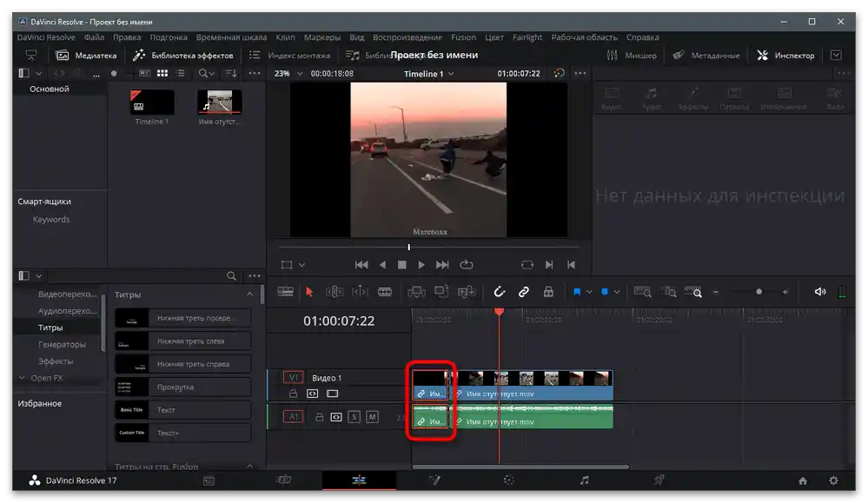This screenshot has width=868, height=503.
Task: Toggle the linked selection chain icon
Action: click(x=524, y=292)
